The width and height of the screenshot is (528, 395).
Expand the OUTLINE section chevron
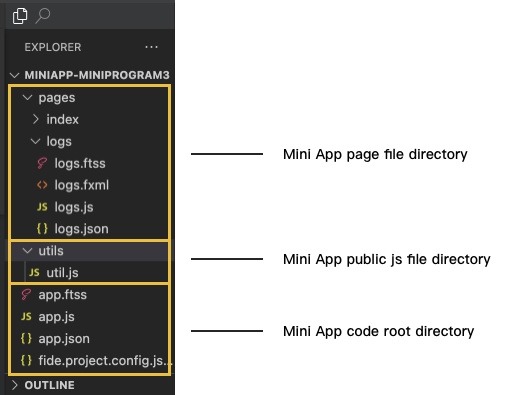pyautogui.click(x=14, y=385)
